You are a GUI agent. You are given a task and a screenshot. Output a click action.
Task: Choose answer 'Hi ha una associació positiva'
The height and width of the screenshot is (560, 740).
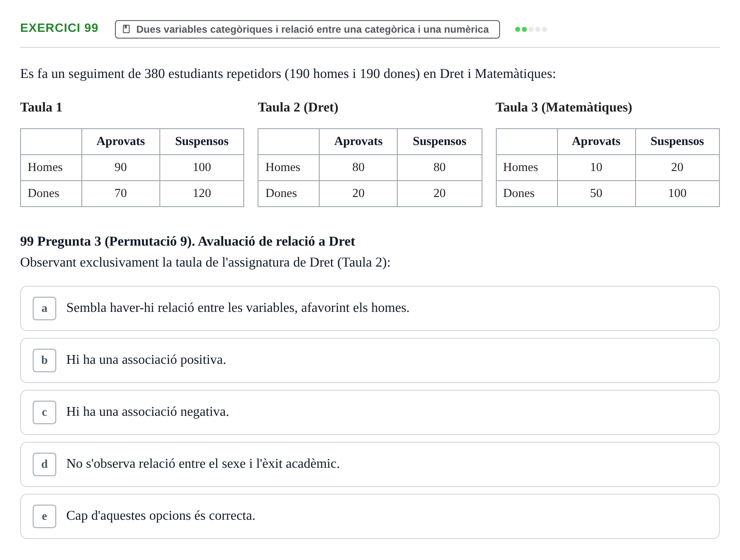(x=370, y=360)
